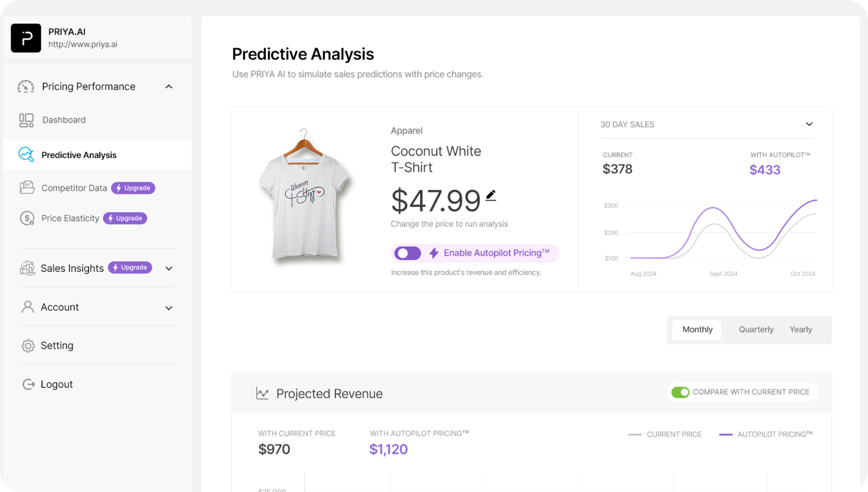
Task: Click the pencil icon to edit the price
Action: [x=490, y=195]
